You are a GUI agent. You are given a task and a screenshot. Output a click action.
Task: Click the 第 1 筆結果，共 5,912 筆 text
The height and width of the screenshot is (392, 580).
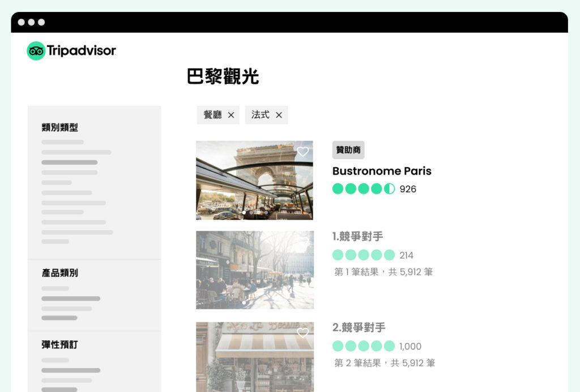383,272
